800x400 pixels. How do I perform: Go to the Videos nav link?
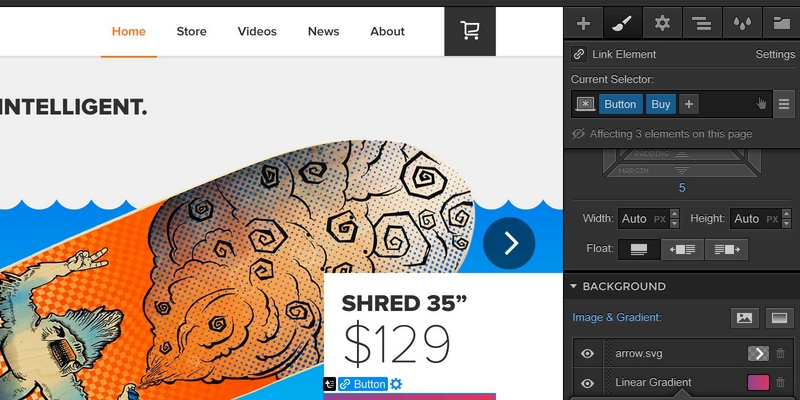pyautogui.click(x=257, y=31)
